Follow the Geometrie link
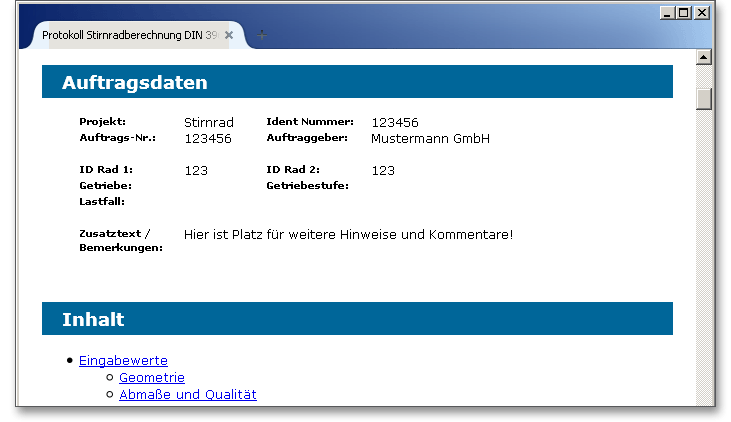Screen dimensions: 731x422 pos(151,378)
